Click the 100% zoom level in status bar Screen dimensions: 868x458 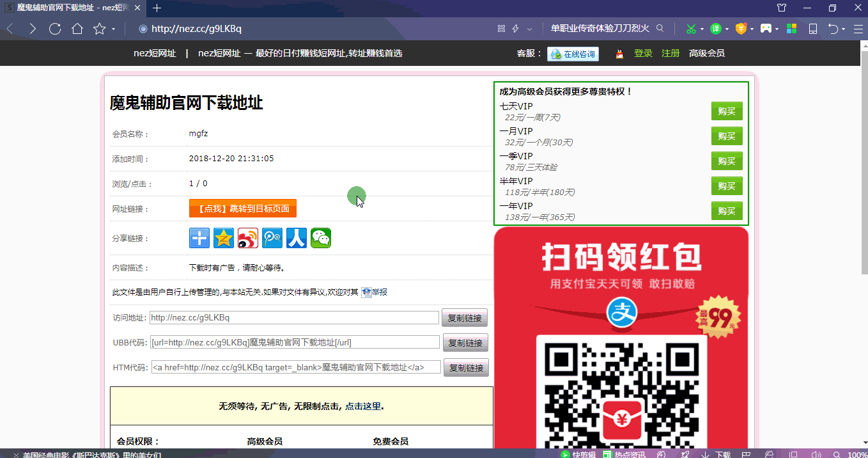click(x=857, y=454)
